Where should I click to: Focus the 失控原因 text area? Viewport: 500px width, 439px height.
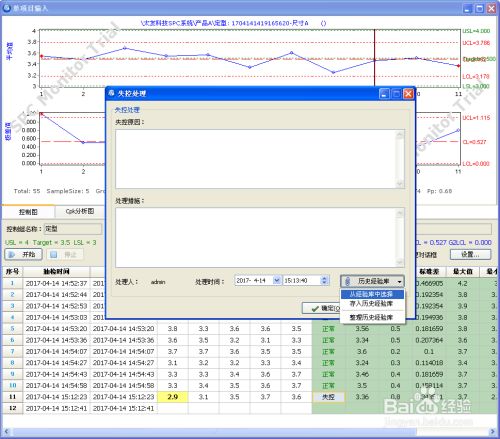point(256,159)
